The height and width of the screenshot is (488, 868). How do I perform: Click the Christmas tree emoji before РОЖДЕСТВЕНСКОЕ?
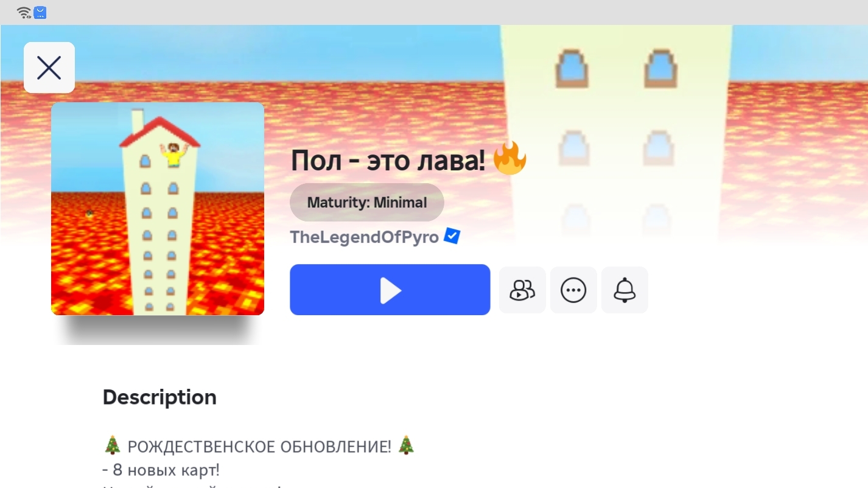point(113,446)
